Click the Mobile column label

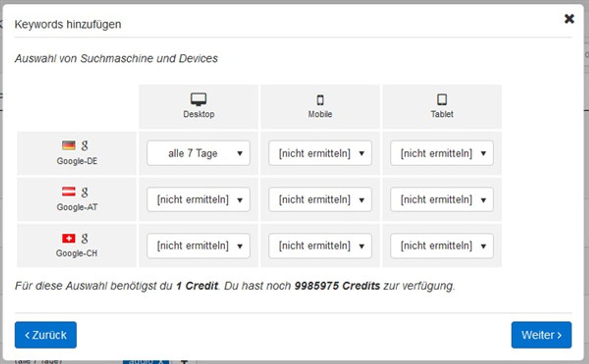click(x=320, y=114)
